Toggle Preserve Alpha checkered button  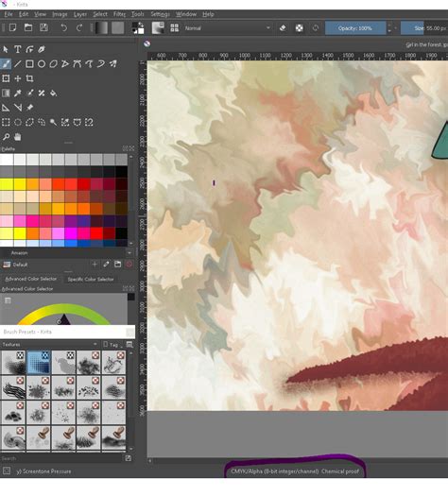(299, 28)
